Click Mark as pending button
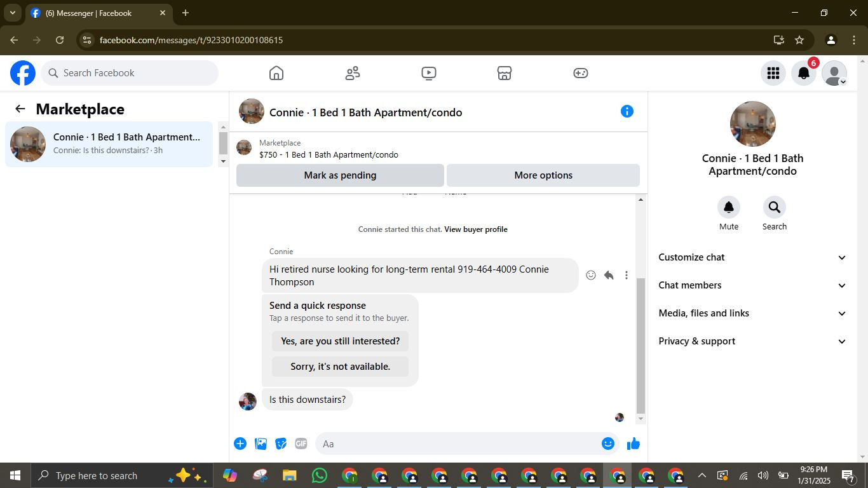 [x=340, y=175]
